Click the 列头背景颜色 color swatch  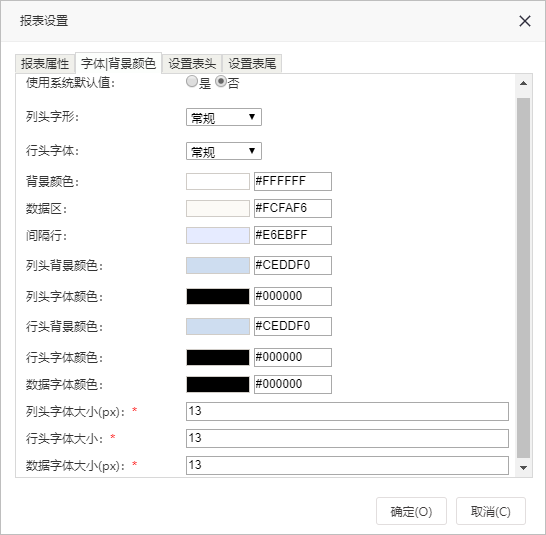point(218,265)
